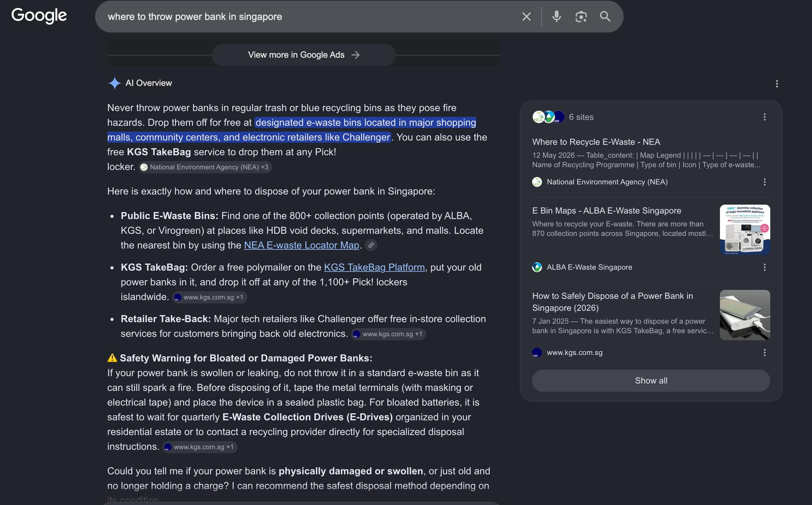This screenshot has height=505, width=812.
Task: Click www.kgs.com.sg favicon in sources panel
Action: pyautogui.click(x=537, y=352)
